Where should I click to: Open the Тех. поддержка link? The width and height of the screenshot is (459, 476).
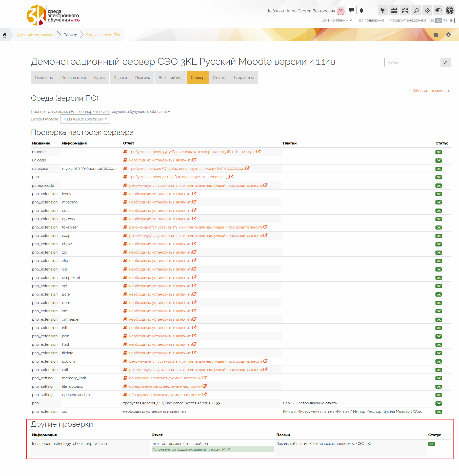[370, 20]
